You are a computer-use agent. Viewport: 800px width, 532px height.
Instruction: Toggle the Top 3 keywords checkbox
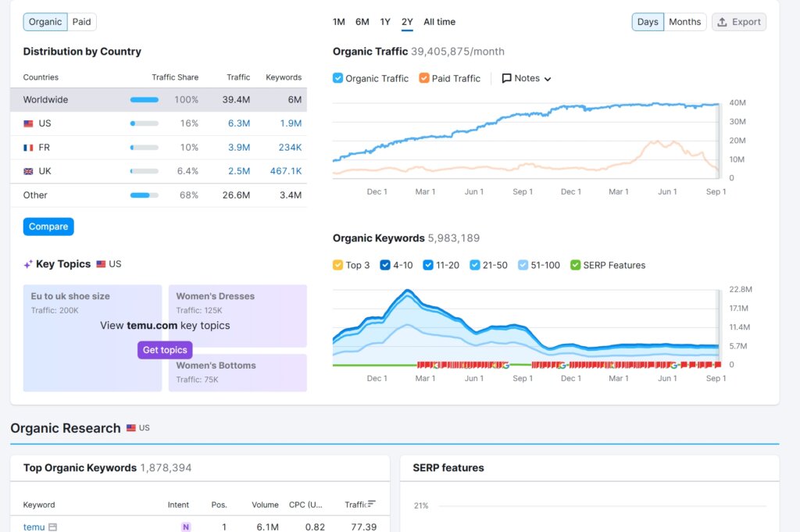[337, 265]
